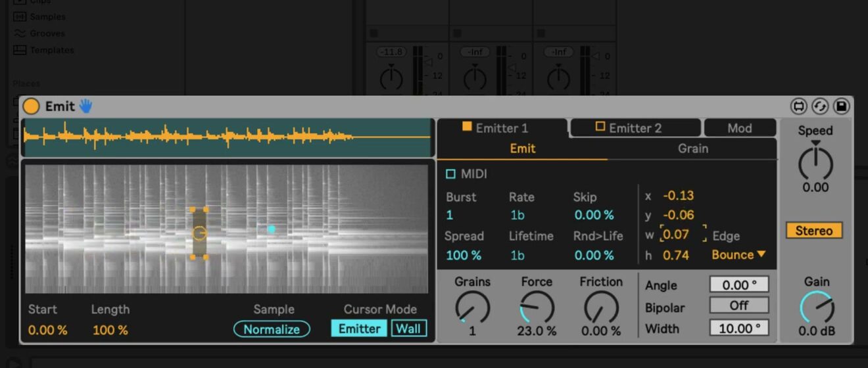Click the Angle field 0.00 °
868x368 pixels.
(738, 285)
